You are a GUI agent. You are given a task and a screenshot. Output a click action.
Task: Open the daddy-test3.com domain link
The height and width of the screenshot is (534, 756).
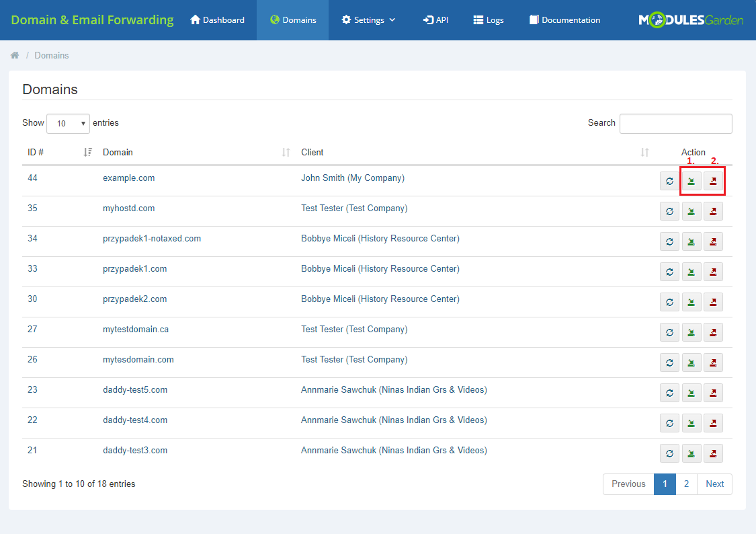click(x=135, y=451)
